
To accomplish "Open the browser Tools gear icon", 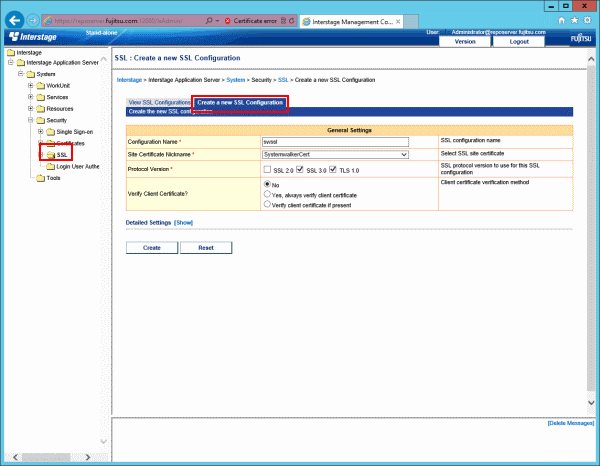I will pos(587,20).
